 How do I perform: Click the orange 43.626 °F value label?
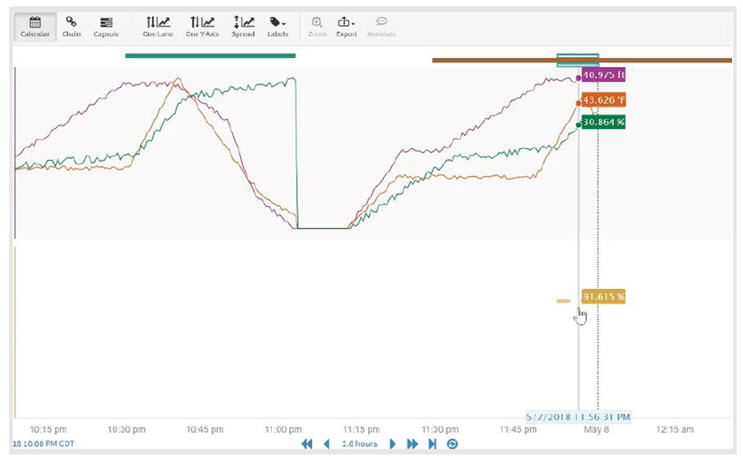(x=605, y=101)
